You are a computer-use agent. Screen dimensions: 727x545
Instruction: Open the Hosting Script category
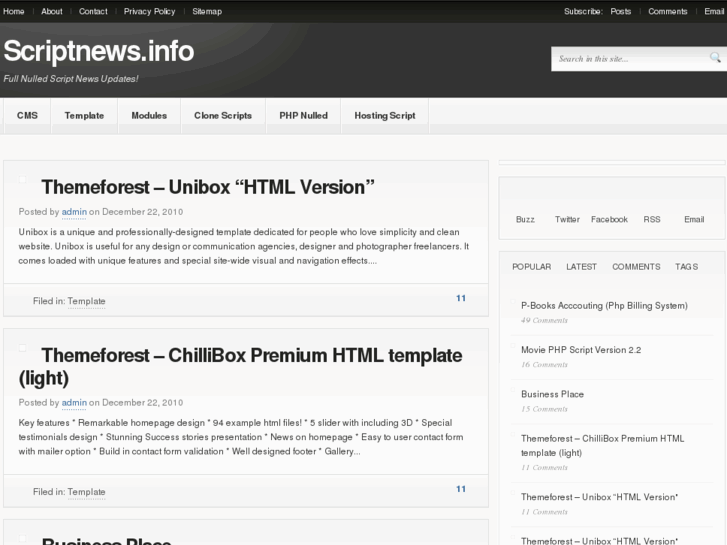tap(385, 115)
